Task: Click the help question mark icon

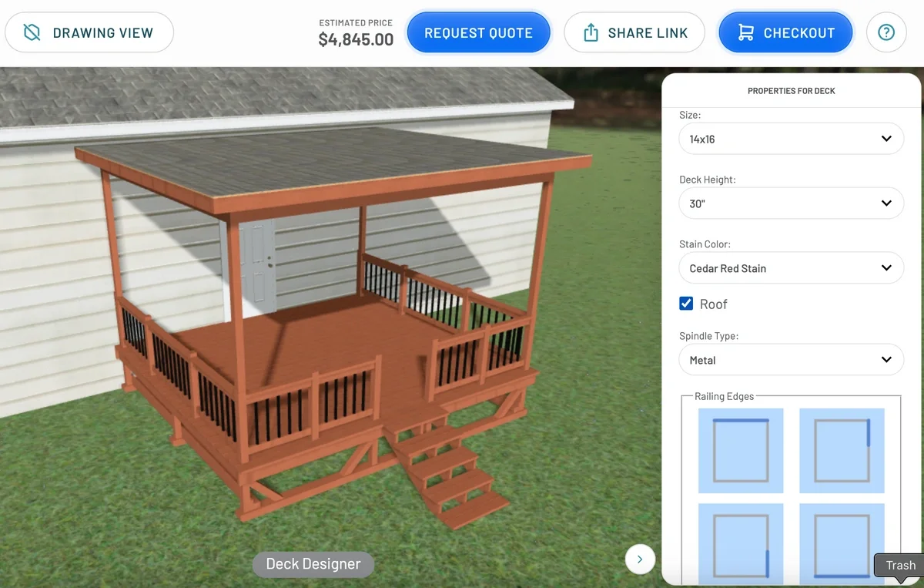Action: (886, 32)
